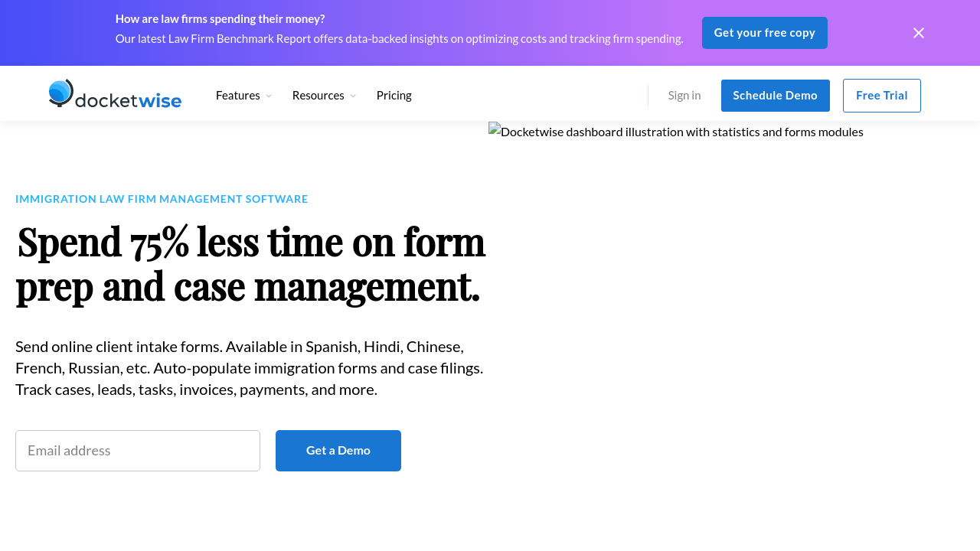Click the Law Firm Benchmark Report description text

point(399,39)
